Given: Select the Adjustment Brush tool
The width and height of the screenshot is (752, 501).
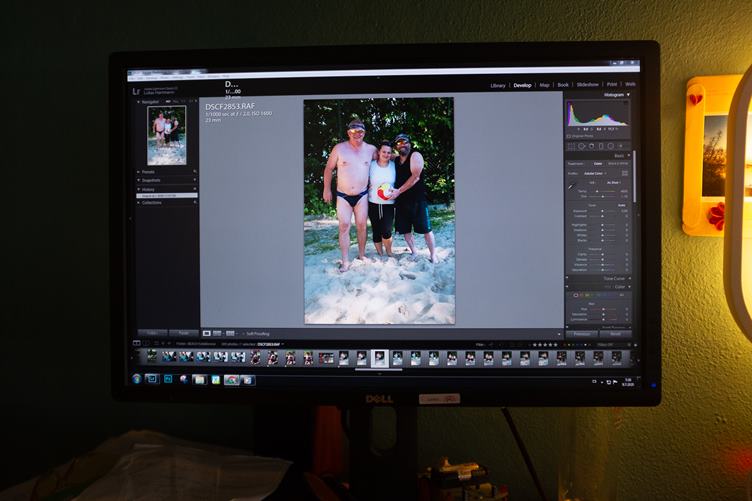Looking at the screenshot, I should click(x=621, y=146).
